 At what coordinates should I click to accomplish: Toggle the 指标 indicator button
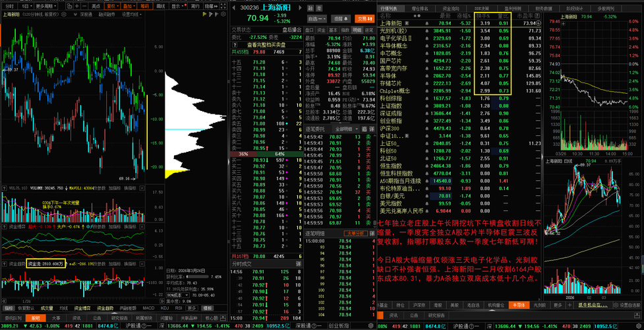click(x=9, y=308)
